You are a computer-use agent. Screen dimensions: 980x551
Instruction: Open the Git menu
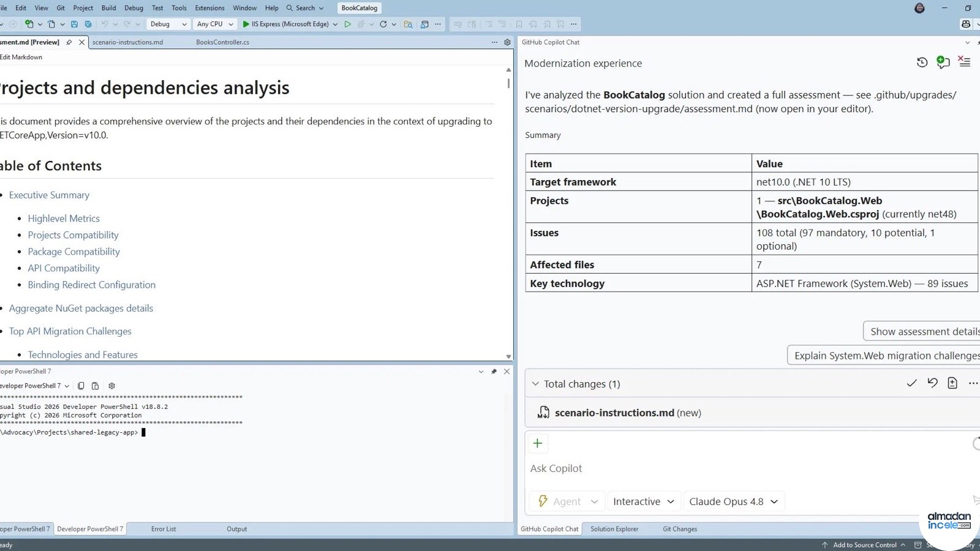tap(61, 8)
